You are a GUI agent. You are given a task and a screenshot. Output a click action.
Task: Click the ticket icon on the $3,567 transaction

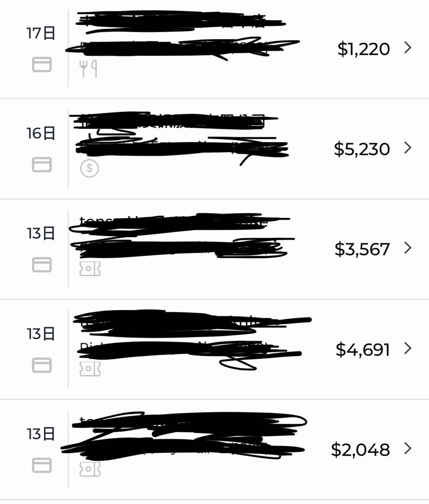(90, 269)
